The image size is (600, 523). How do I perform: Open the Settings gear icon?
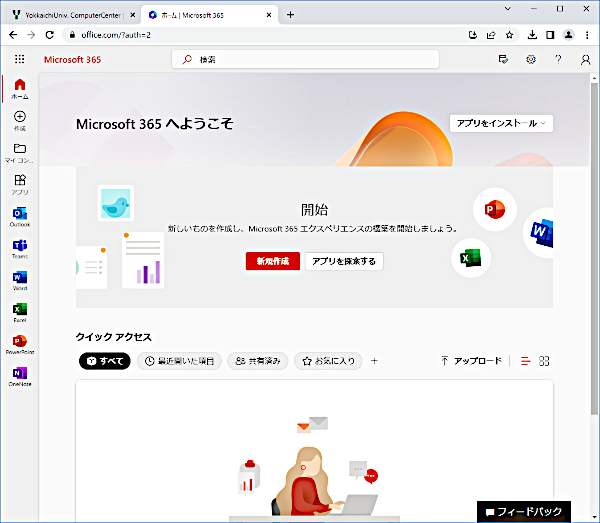[531, 59]
